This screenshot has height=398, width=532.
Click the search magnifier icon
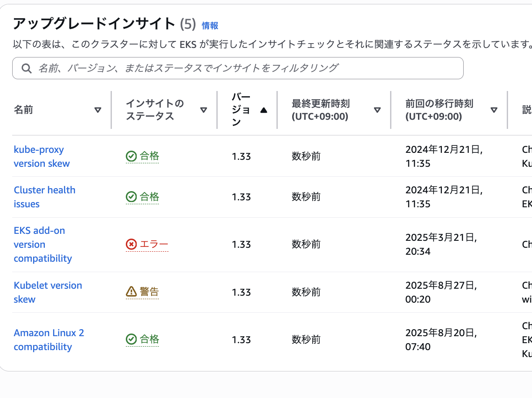point(27,68)
